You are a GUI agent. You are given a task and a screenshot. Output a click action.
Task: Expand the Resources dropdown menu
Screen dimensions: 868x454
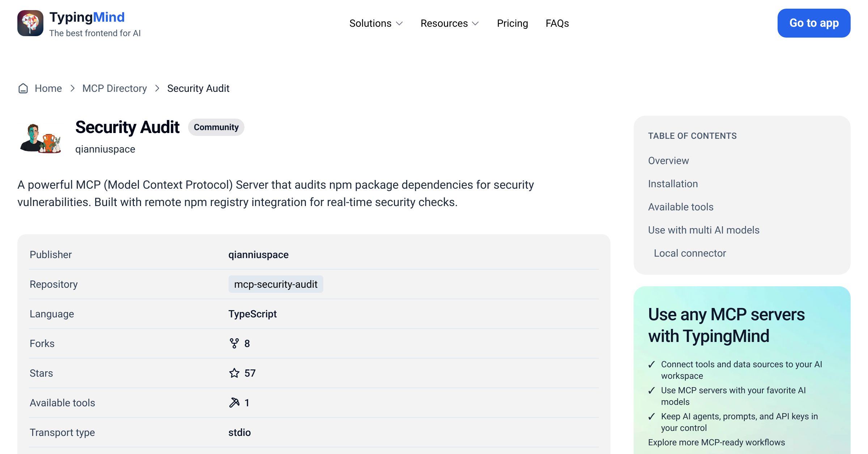450,23
